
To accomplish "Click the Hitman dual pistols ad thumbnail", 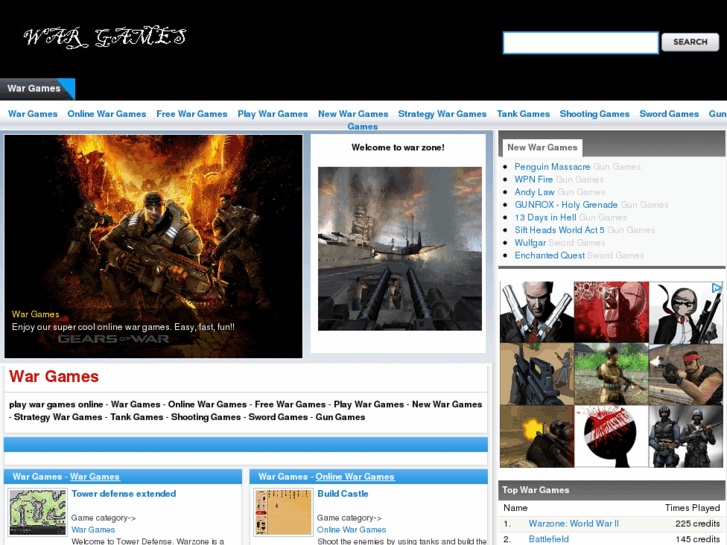I will [537, 312].
